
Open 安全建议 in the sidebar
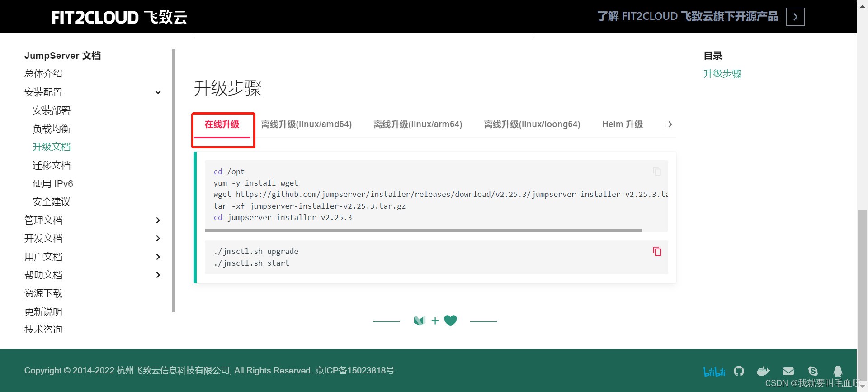52,202
